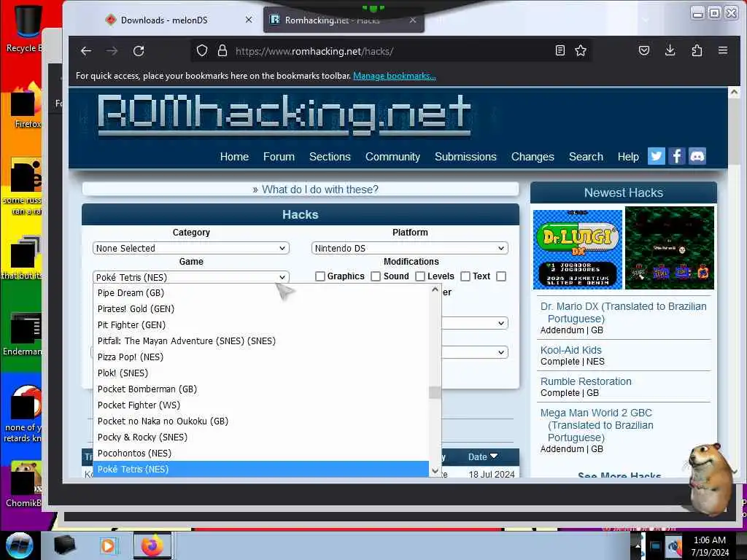Select Pirates! Gold (GEN) option
This screenshot has height=560, width=747.
(x=261, y=309)
